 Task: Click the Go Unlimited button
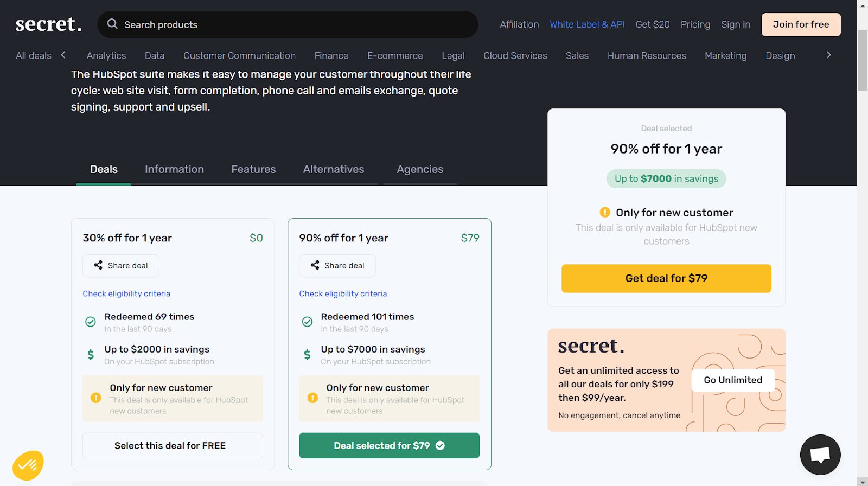click(733, 380)
